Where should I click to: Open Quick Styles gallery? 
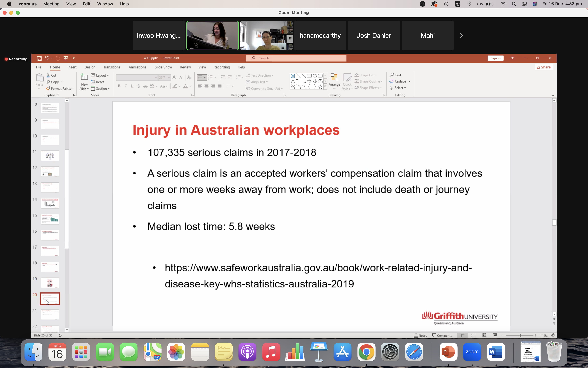347,82
